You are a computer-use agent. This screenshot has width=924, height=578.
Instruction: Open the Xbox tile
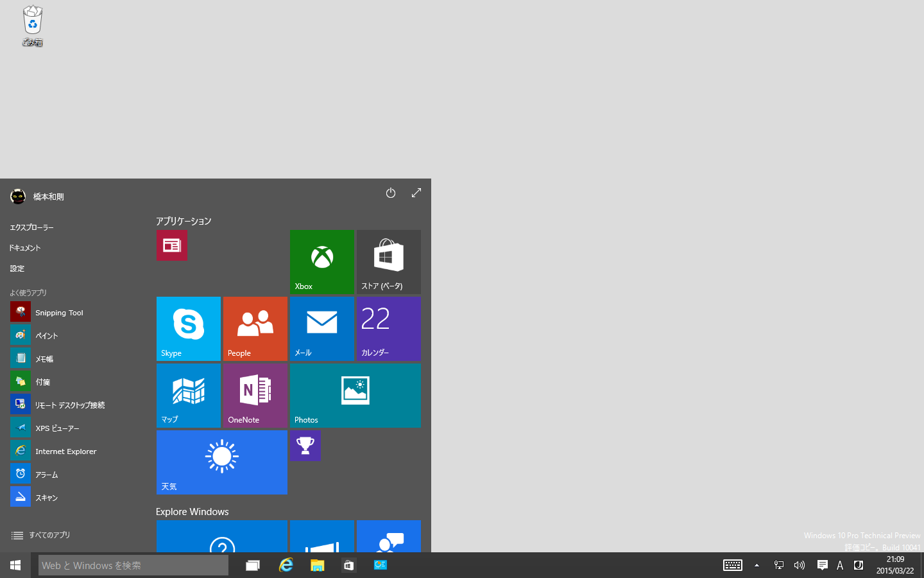pyautogui.click(x=321, y=262)
